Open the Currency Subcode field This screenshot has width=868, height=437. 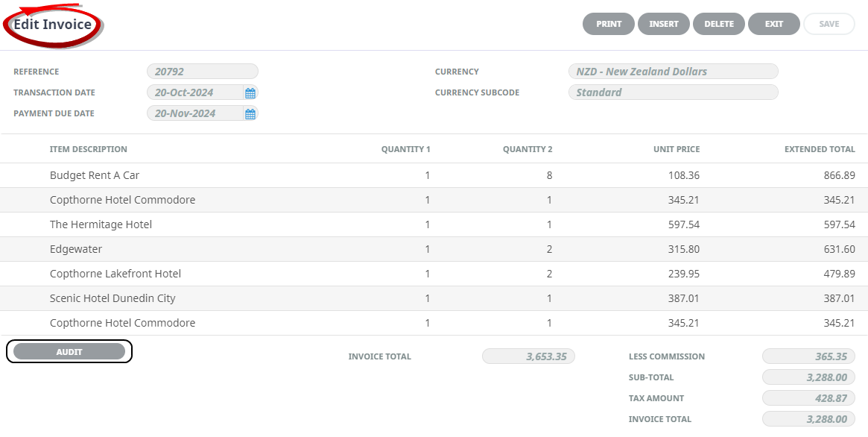tap(673, 92)
